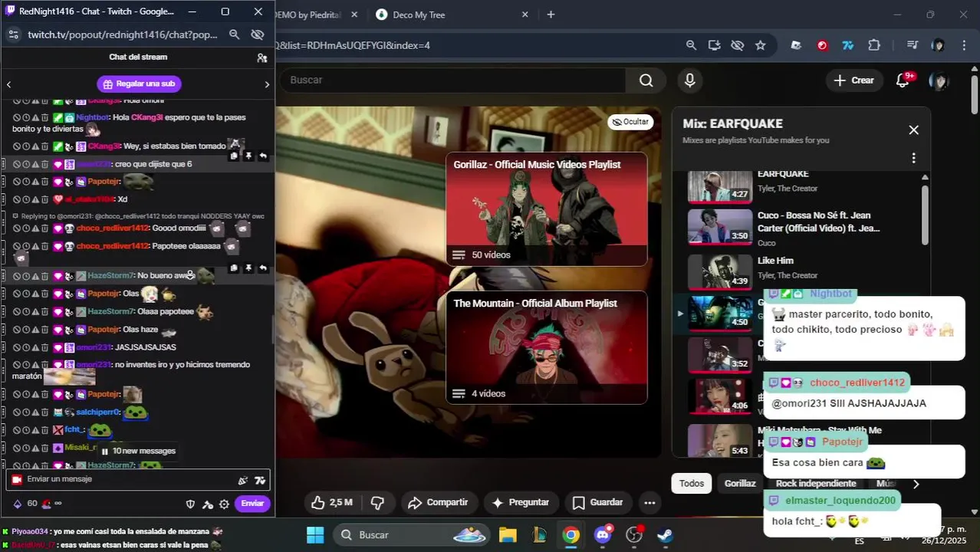Viewport: 980px width, 552px height.
Task: Open YouTube notifications bell
Action: [x=904, y=80]
